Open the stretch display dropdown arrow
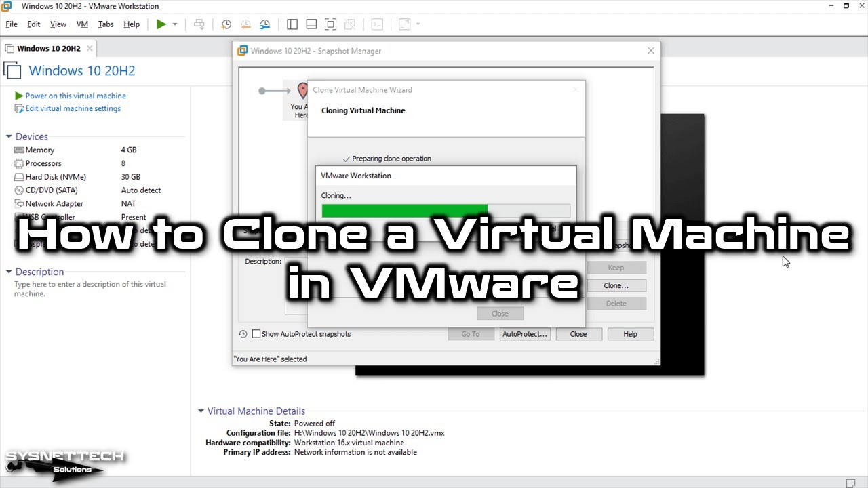Image resolution: width=868 pixels, height=488 pixels. 418,24
